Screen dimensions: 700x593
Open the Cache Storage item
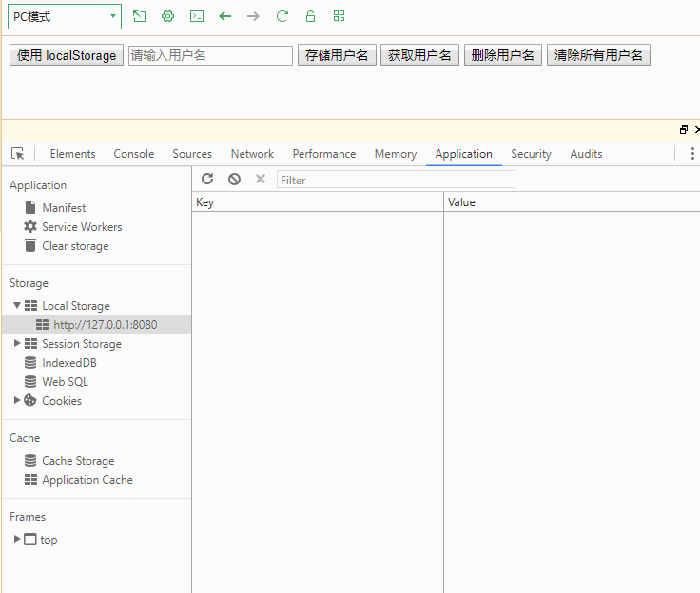(x=78, y=461)
